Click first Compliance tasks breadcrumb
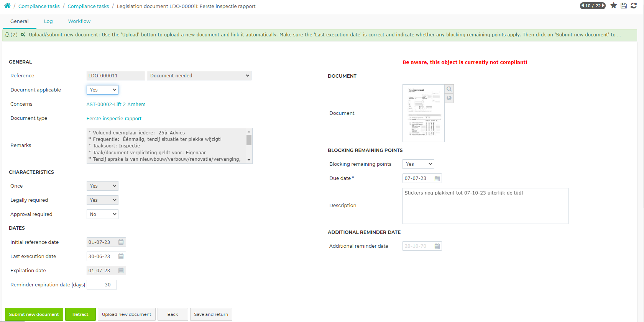 tap(39, 6)
